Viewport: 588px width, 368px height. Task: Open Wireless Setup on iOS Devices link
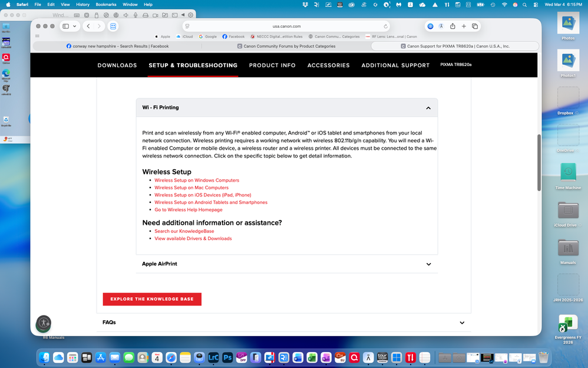point(203,195)
